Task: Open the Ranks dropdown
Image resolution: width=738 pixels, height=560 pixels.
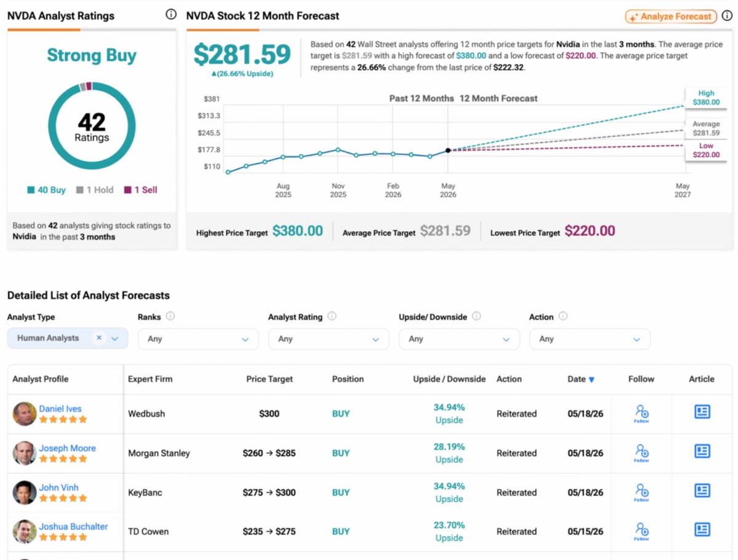Action: (198, 339)
